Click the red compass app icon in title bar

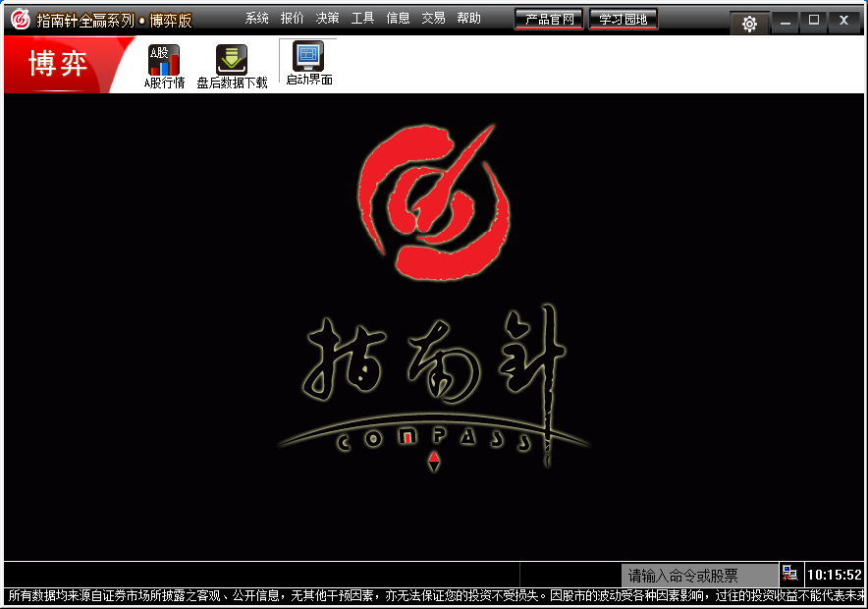point(20,20)
